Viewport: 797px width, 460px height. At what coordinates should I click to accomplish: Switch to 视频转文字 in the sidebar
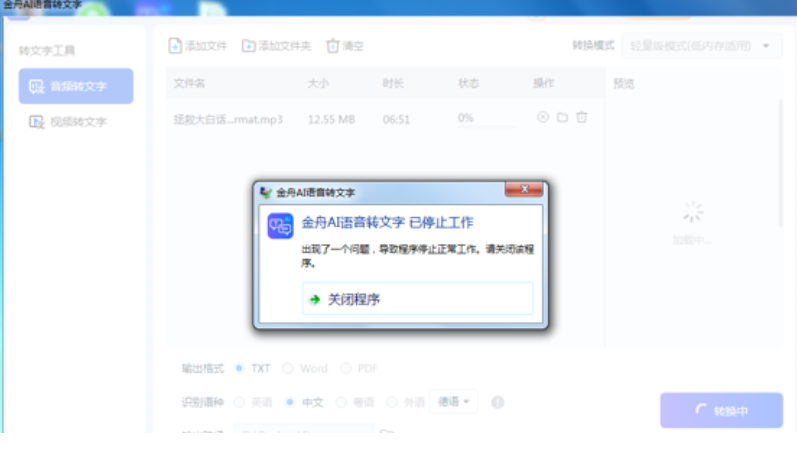(76, 122)
